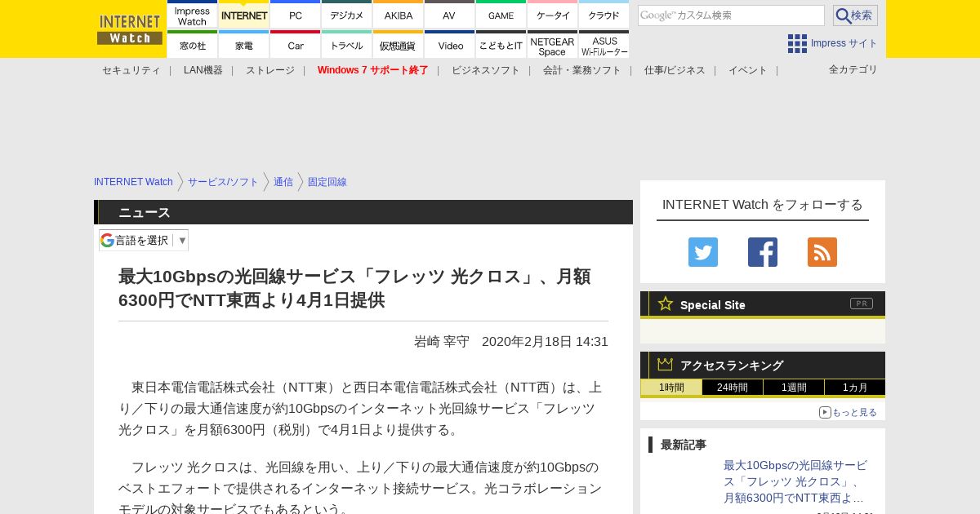
Task: Open the ストレージ category link
Action: coord(270,70)
